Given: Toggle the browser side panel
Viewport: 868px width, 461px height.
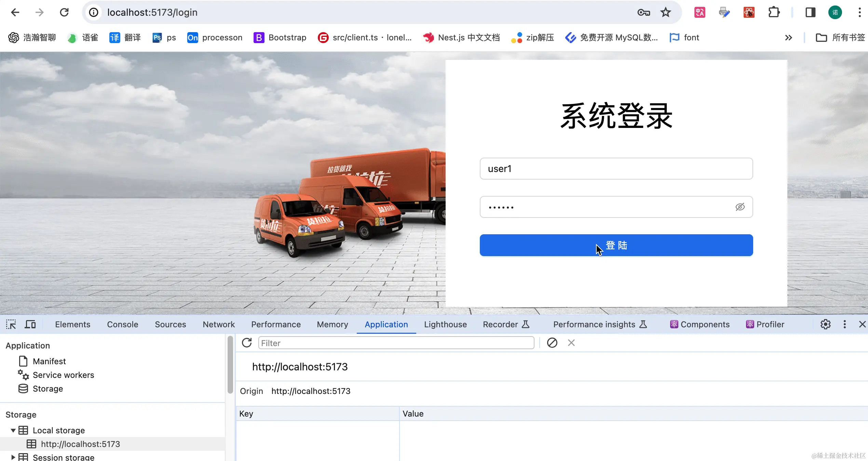Looking at the screenshot, I should [810, 13].
